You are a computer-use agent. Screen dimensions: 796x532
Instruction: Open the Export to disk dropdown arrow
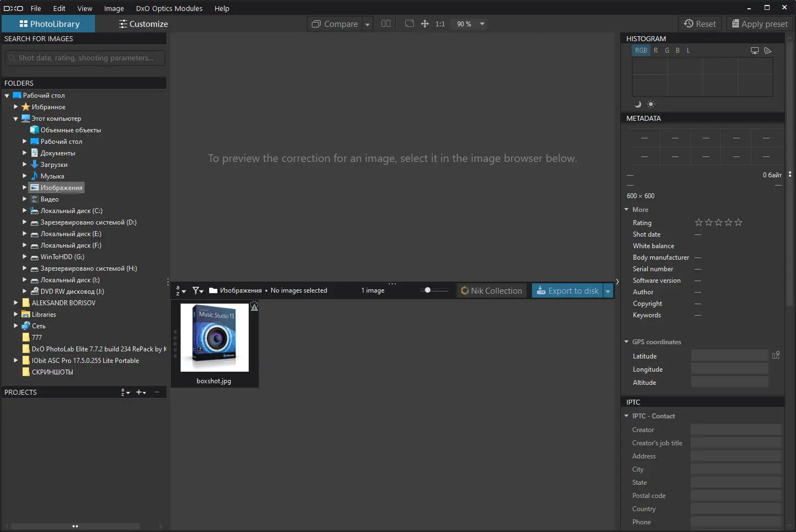point(608,291)
